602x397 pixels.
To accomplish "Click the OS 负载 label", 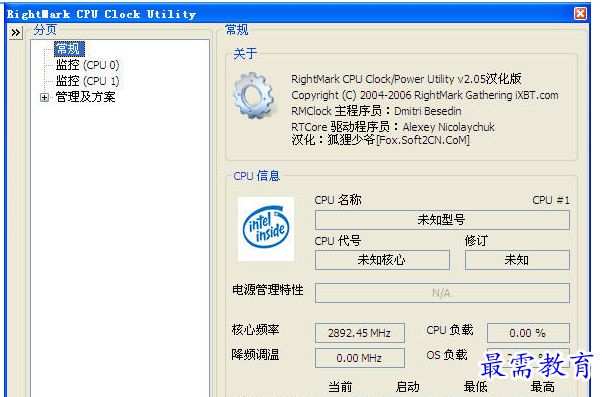I will (447, 355).
